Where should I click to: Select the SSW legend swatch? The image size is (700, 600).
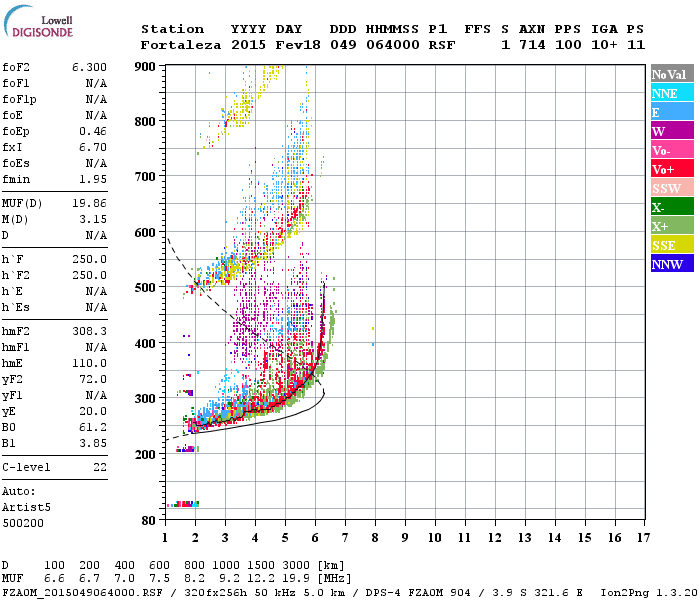tap(672, 188)
